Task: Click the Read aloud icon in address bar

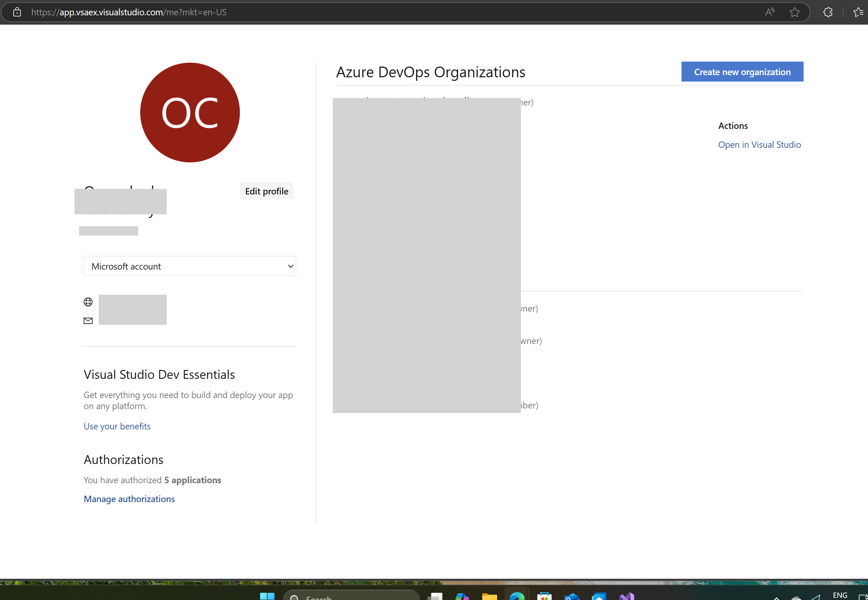Action: click(769, 12)
